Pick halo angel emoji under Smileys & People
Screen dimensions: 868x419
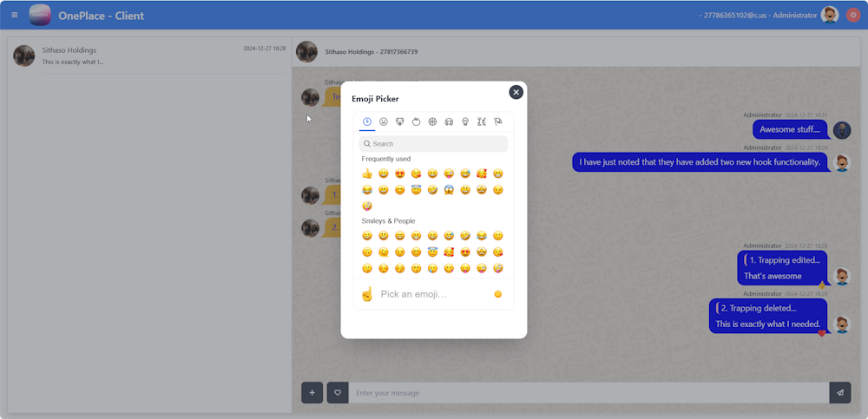(432, 252)
